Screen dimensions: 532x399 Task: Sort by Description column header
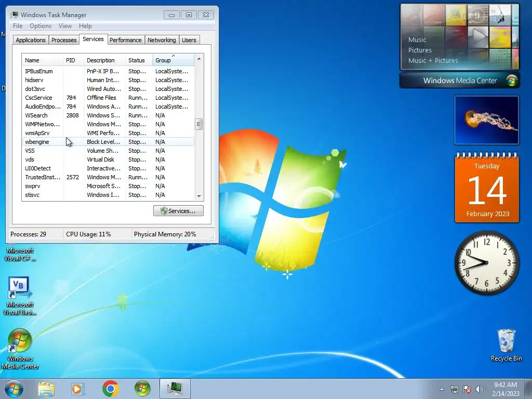pyautogui.click(x=104, y=60)
